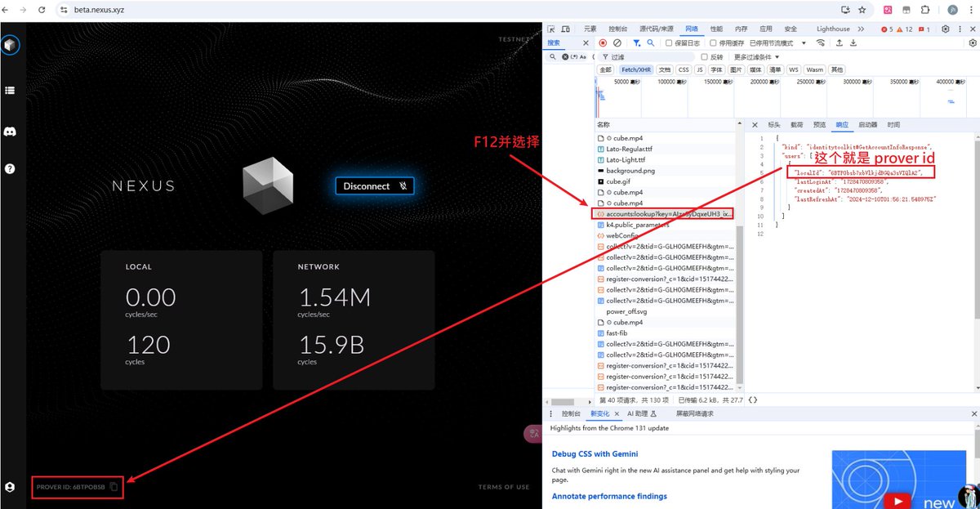Image resolution: width=980 pixels, height=509 pixels.
Task: Copy the prover ID with copy icon
Action: pos(114,487)
